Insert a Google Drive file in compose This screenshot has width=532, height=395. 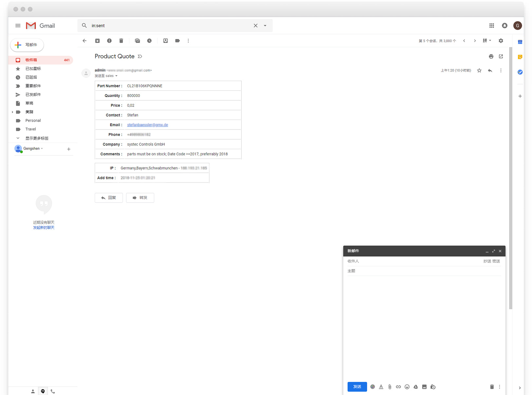point(416,387)
